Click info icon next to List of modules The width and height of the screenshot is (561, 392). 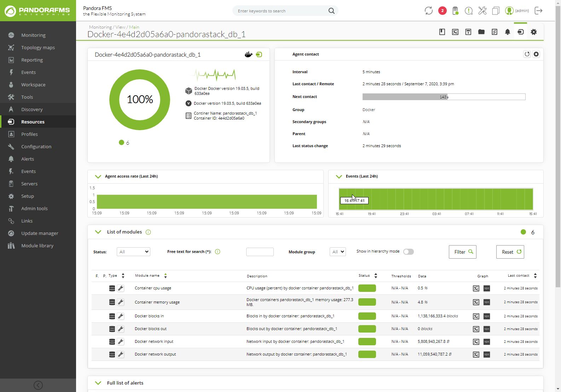(148, 232)
